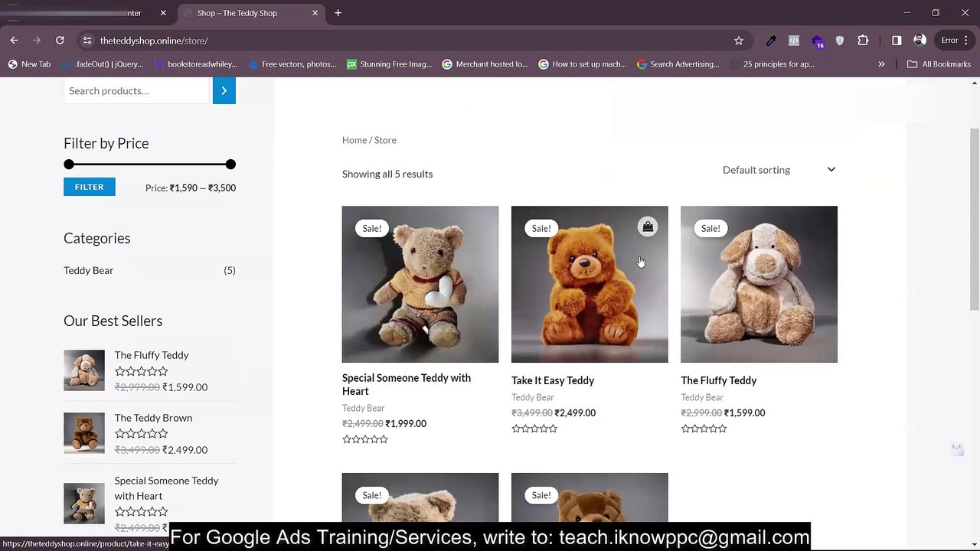Click the ₹2,499.00 price of Take It Easy Teddy
Image resolution: width=980 pixels, height=551 pixels.
click(575, 412)
